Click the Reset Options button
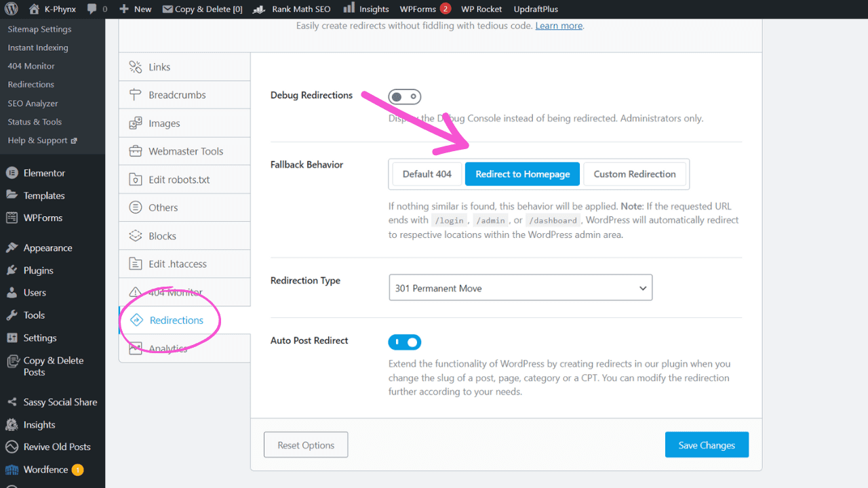The image size is (868, 488). pos(305,445)
